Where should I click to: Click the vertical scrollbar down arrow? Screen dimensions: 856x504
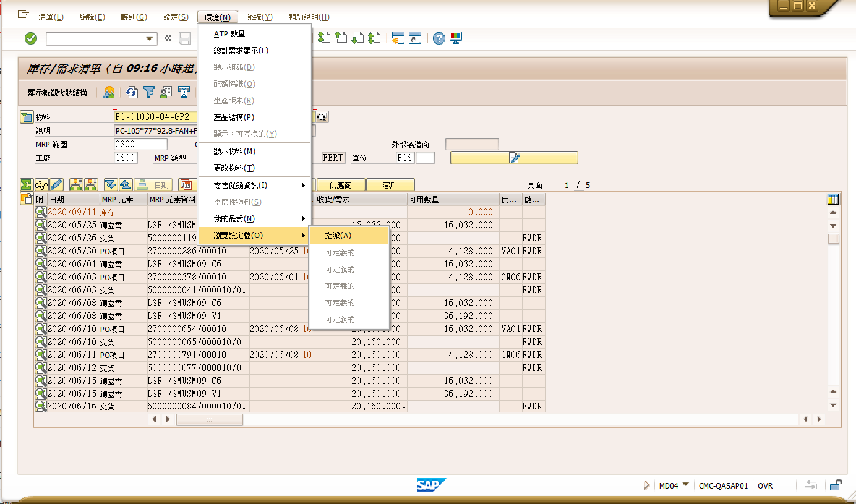pyautogui.click(x=832, y=405)
